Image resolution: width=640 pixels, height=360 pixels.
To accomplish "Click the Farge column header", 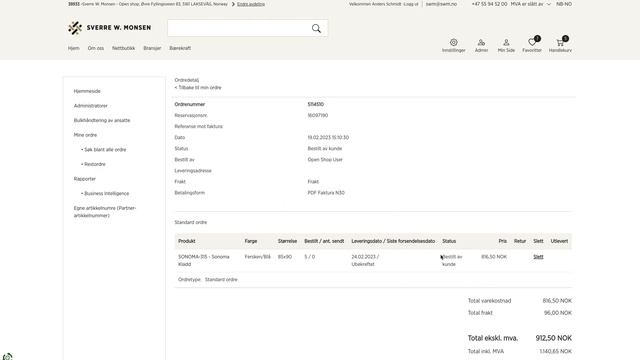I will [251, 241].
